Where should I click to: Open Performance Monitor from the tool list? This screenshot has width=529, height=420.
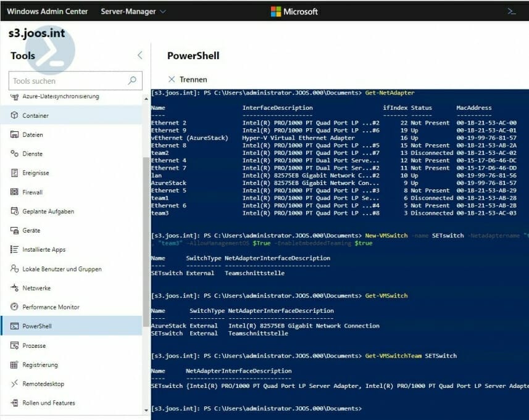[72, 307]
